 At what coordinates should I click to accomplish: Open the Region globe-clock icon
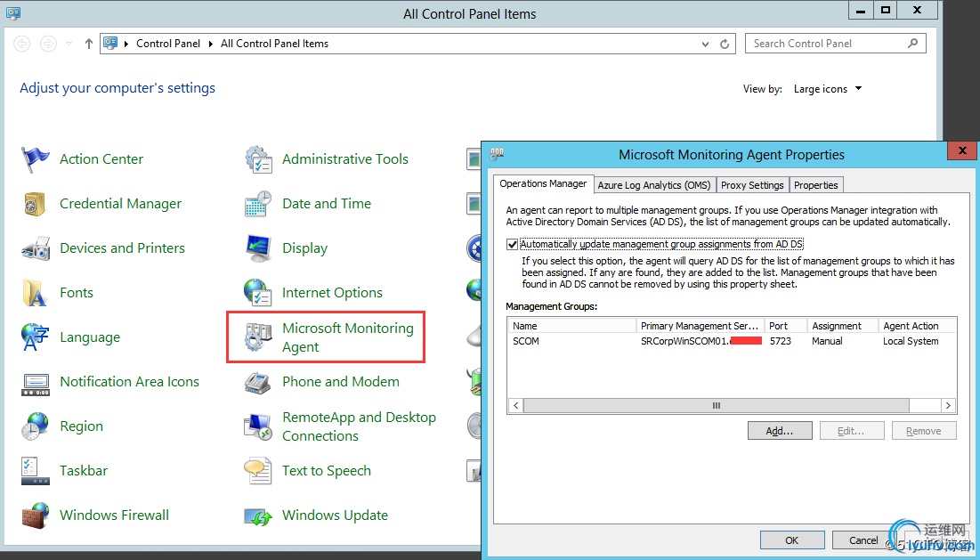pos(35,426)
